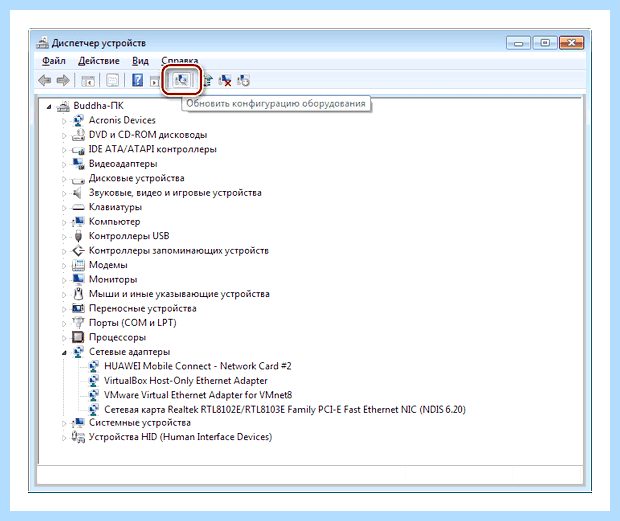Expand the Системные устройства node

pyautogui.click(x=64, y=423)
